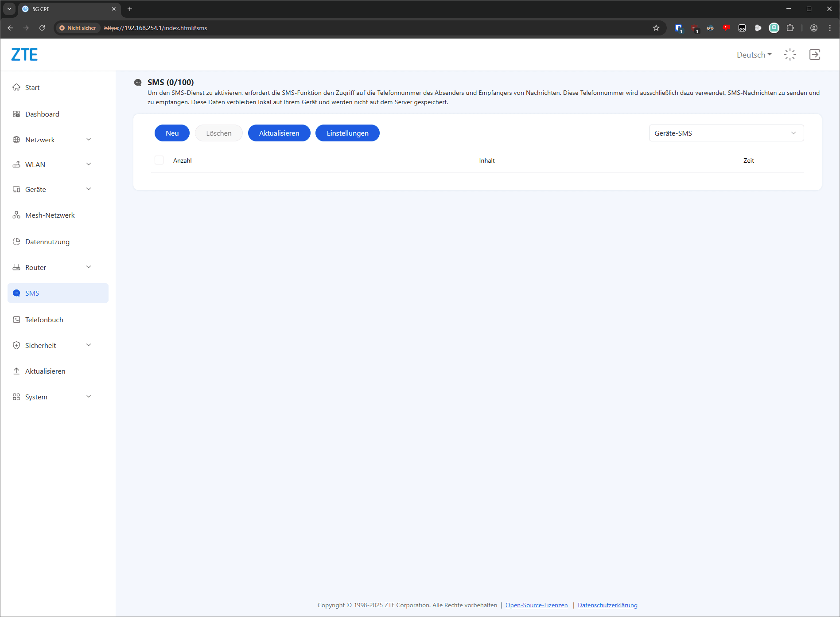
Task: Click the System grid icon
Action: coord(16,397)
